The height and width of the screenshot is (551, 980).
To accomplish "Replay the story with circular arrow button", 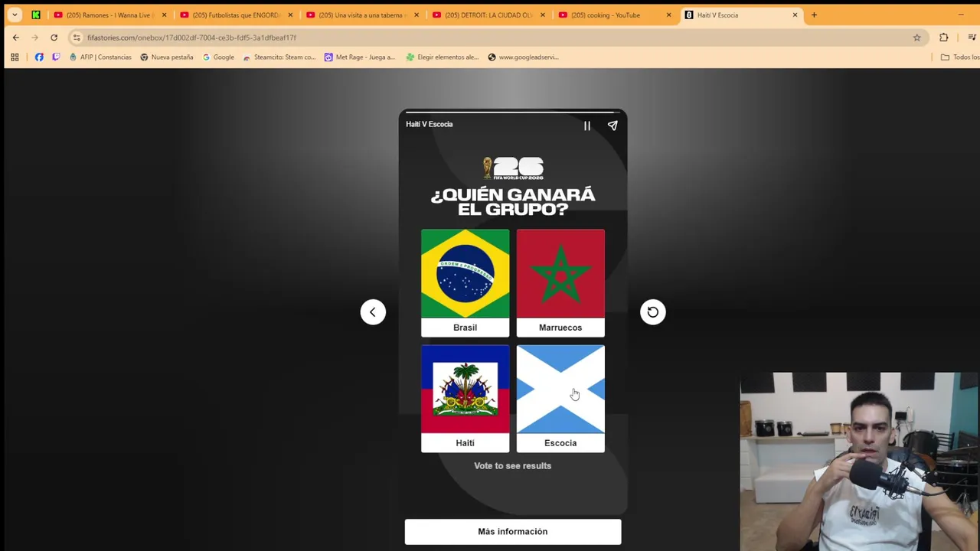I will [653, 312].
